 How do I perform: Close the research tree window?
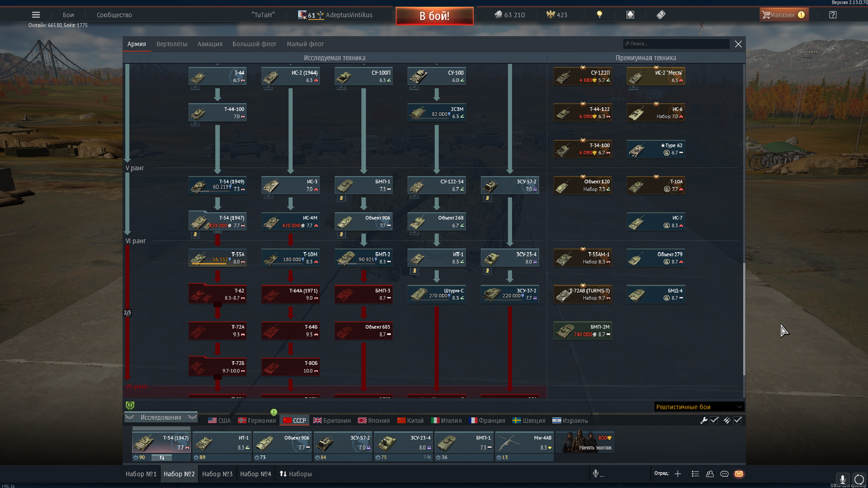[x=738, y=44]
